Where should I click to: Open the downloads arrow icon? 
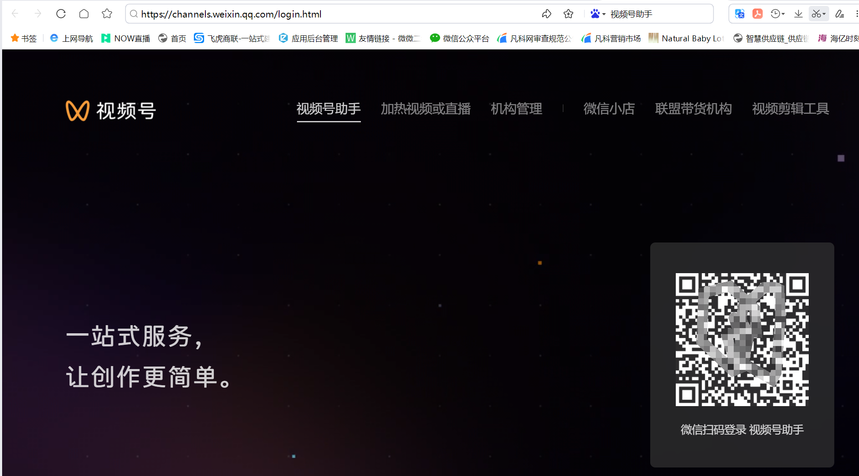[798, 14]
